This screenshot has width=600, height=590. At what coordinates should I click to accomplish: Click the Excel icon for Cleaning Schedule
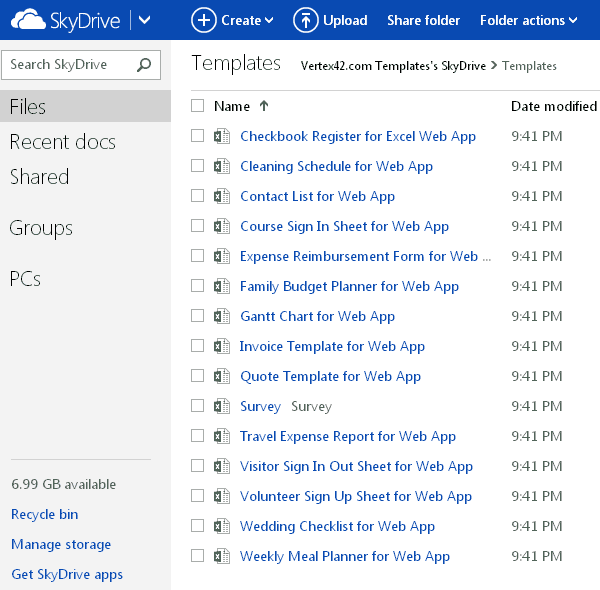[x=222, y=166]
